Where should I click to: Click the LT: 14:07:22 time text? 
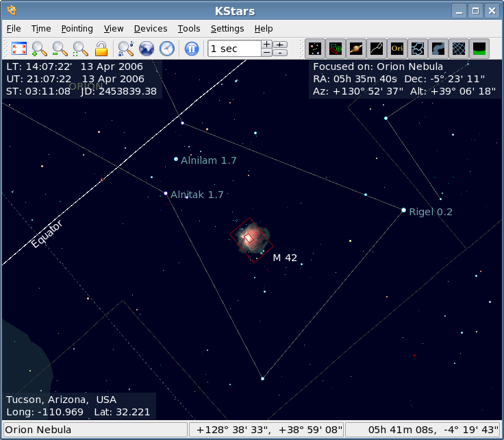tap(38, 66)
